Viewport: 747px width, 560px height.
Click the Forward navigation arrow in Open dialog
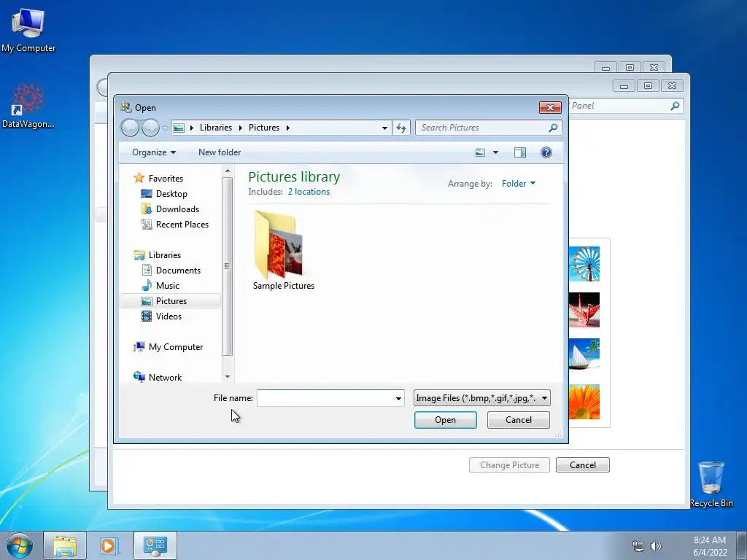point(150,128)
